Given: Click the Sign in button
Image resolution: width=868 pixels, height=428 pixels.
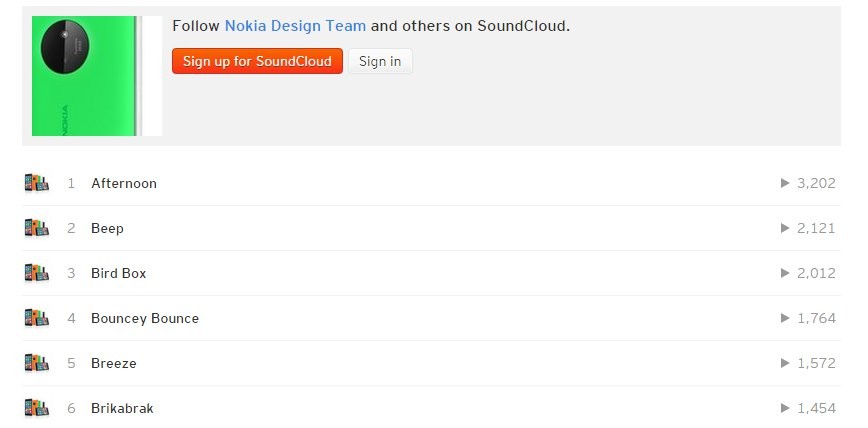Looking at the screenshot, I should pos(380,61).
